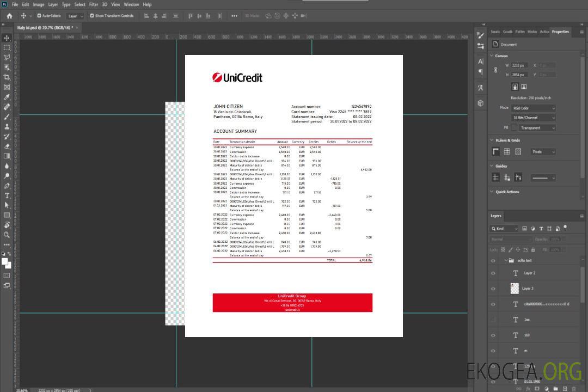The width and height of the screenshot is (588, 392).
Task: Click the Fill color swatch in Properties
Action: pos(514,127)
